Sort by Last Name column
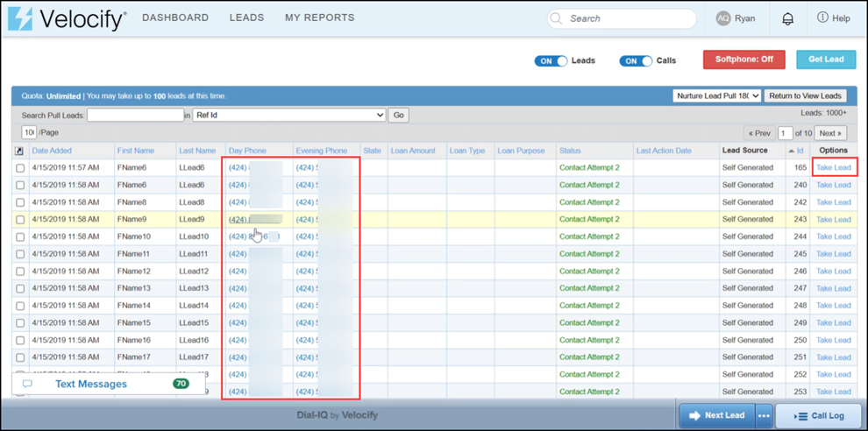The image size is (868, 431). point(197,151)
